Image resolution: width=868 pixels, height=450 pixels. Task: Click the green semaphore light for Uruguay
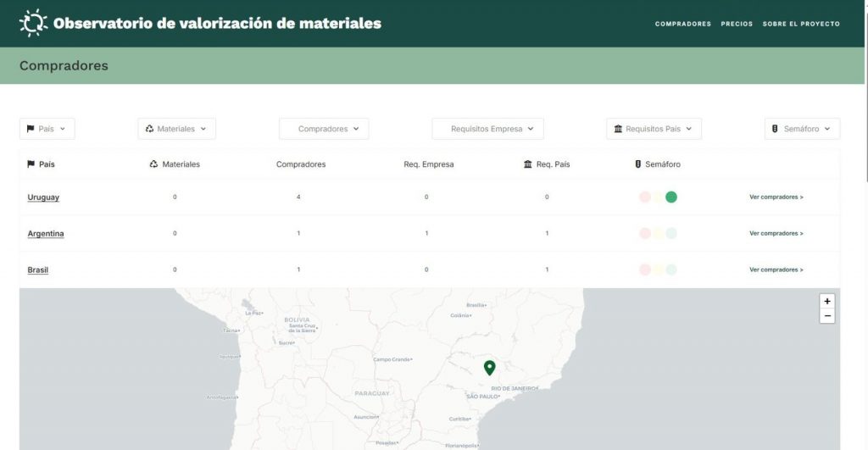[671, 197]
